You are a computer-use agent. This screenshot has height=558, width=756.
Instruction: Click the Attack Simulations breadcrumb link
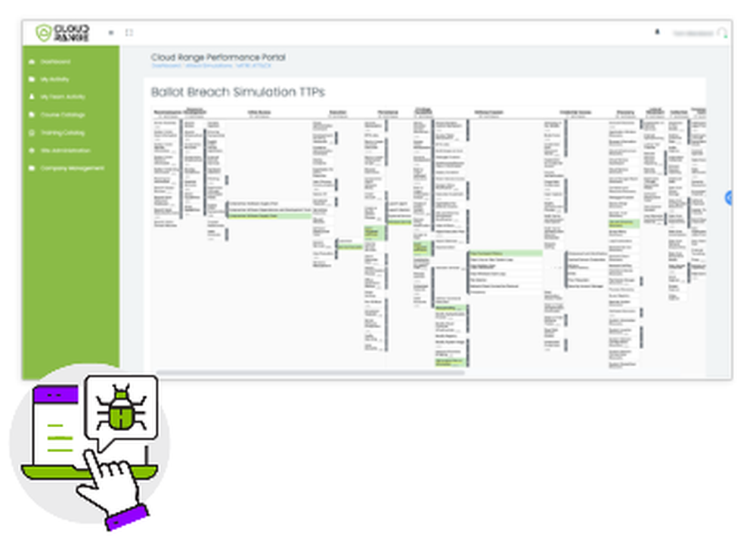point(209,66)
